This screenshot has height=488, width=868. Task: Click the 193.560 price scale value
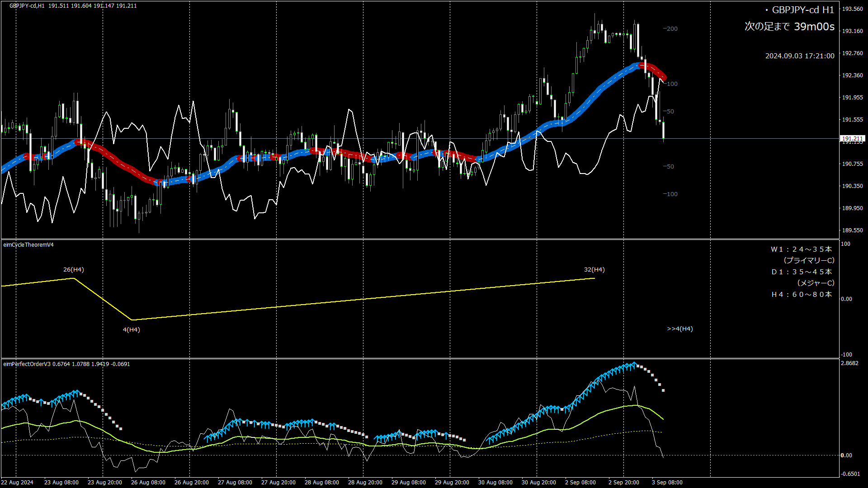point(852,9)
